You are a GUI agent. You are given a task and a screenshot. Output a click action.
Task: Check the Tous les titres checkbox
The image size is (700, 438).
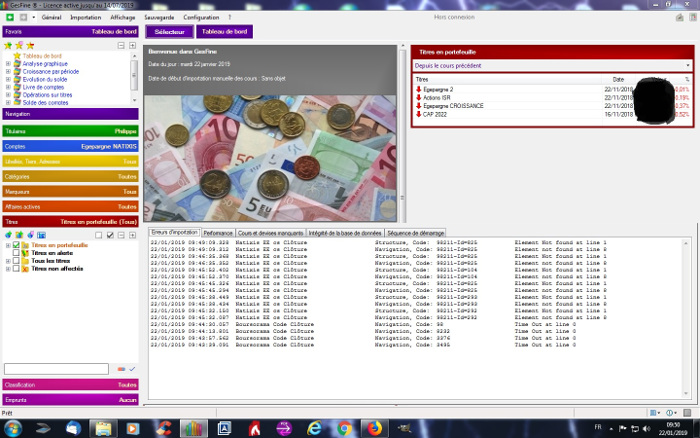[16, 261]
